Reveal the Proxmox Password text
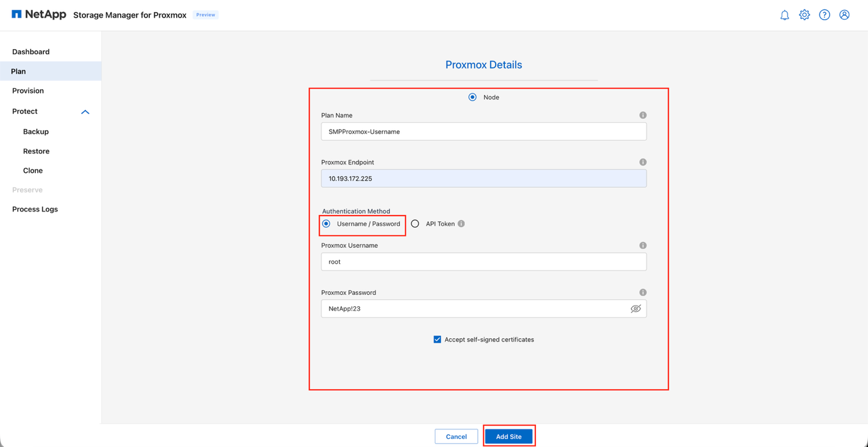Screen dimensions: 868x447 point(635,309)
